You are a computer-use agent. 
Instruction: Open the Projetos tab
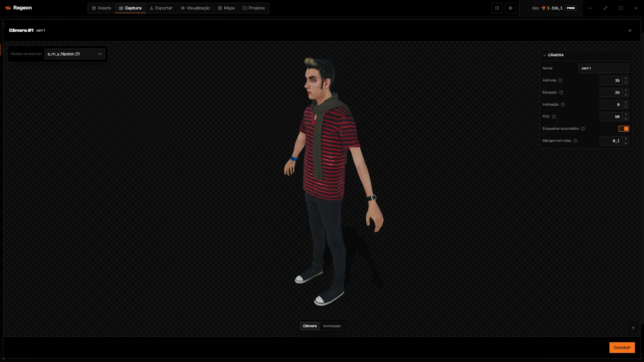pos(254,8)
